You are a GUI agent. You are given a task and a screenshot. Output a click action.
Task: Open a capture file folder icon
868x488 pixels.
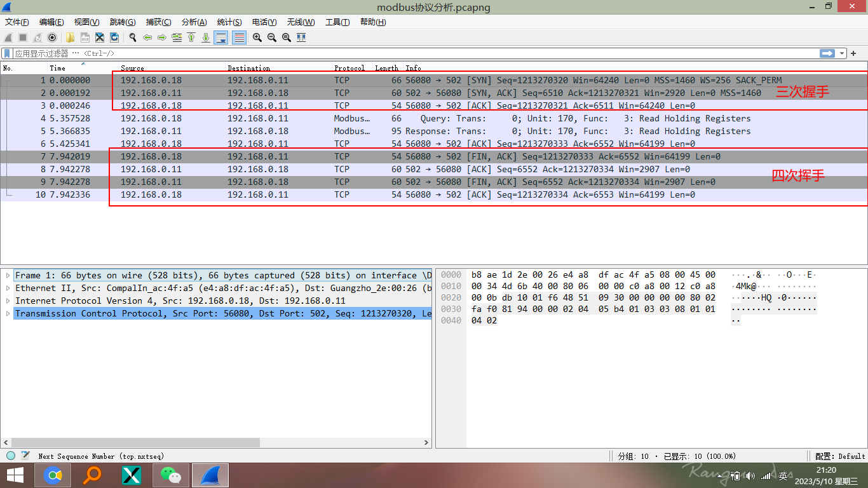70,37
